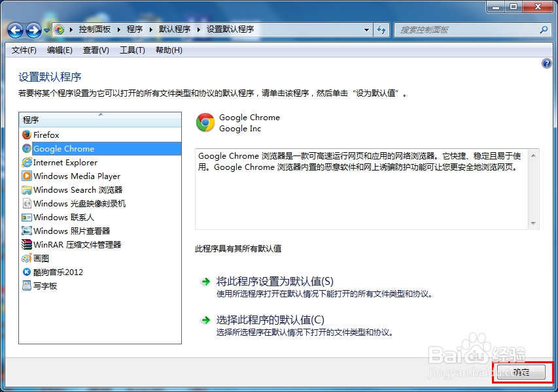Open the 工具 menu
This screenshot has height=392, width=558.
tap(131, 50)
